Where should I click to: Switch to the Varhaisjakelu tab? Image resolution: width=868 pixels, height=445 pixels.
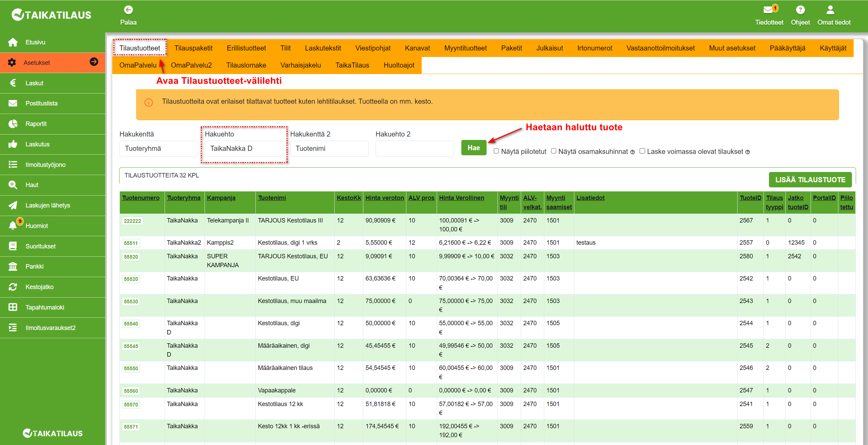click(300, 65)
